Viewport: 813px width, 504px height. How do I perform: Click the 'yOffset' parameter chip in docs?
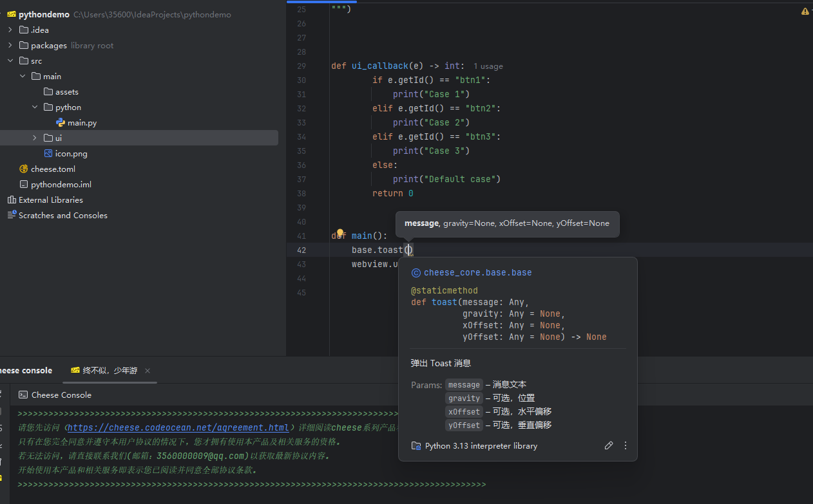click(x=464, y=425)
